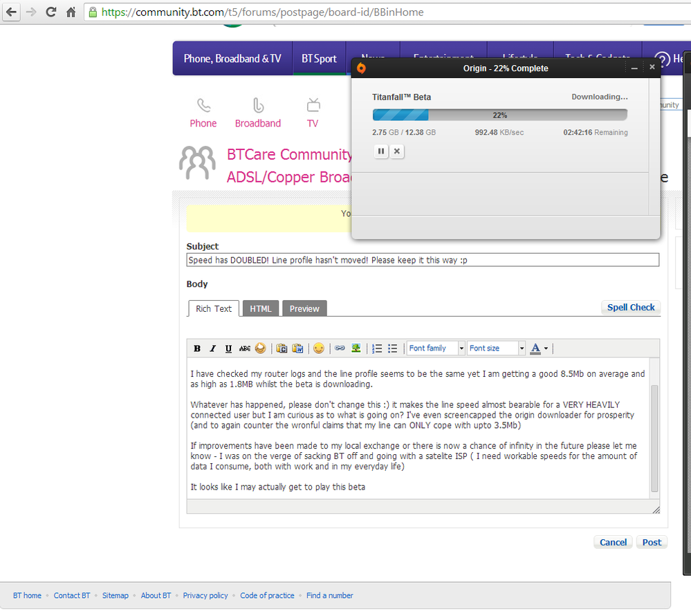Screen dimensions: 691x616
Task: Click the Titanfall download progress bar
Action: pos(499,115)
